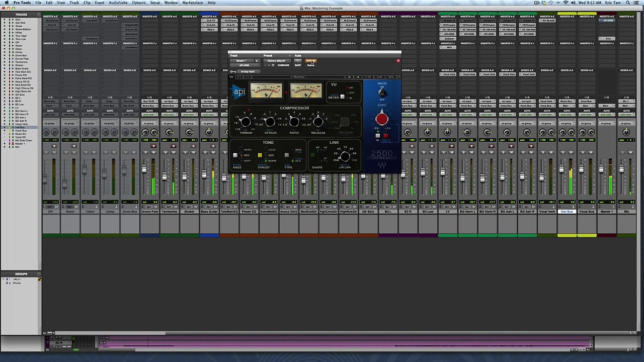This screenshot has height=362, width=644.
Task: Open the Apple menu
Action: coord(7,3)
